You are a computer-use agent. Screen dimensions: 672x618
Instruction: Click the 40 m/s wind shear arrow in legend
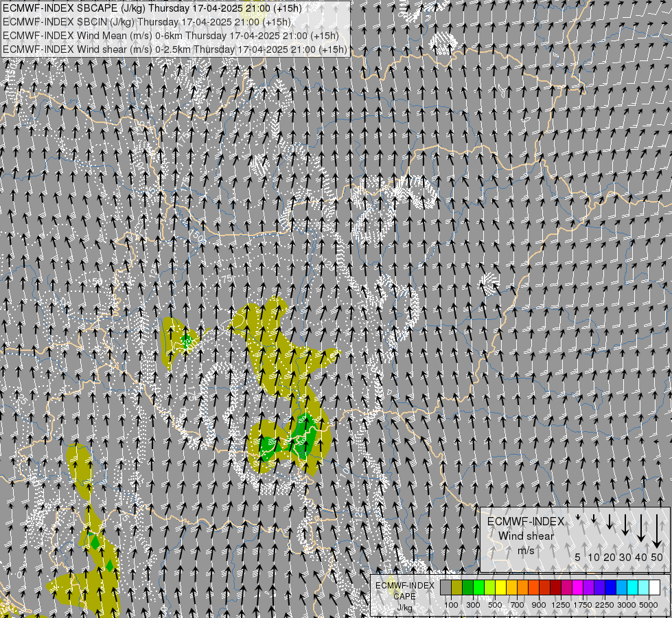(640, 528)
